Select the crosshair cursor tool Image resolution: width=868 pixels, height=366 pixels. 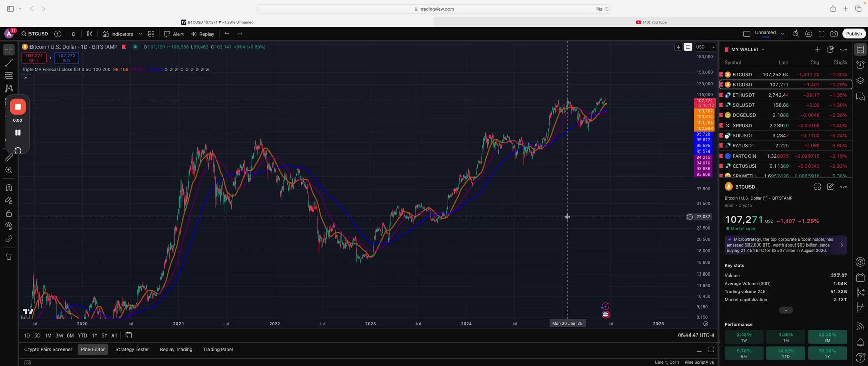click(9, 50)
